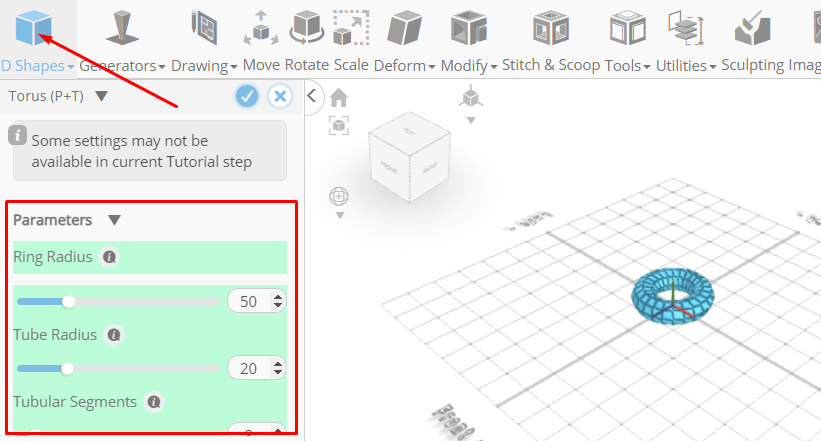
Task: Click the Sculpting menu label
Action: (752, 65)
